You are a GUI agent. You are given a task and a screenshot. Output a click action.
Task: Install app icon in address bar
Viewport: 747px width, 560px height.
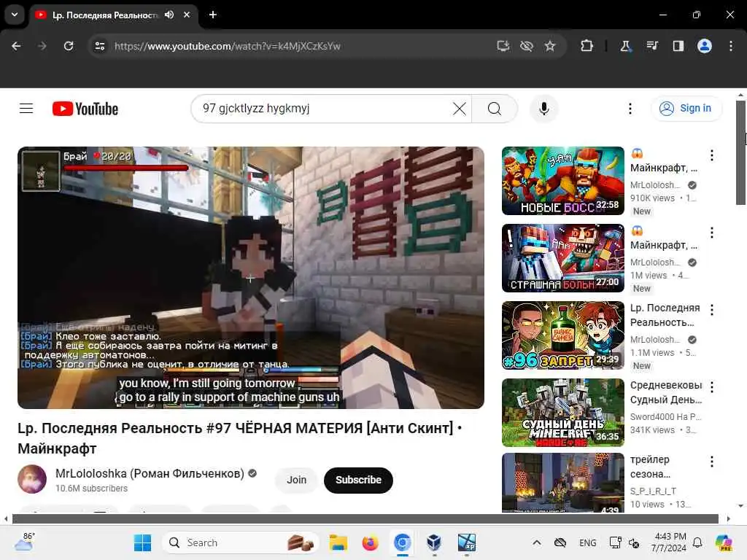[x=503, y=46]
